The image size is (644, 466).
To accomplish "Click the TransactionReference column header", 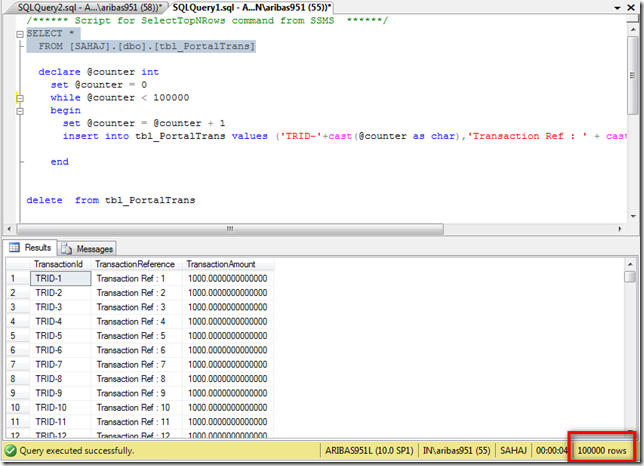I will pos(136,264).
